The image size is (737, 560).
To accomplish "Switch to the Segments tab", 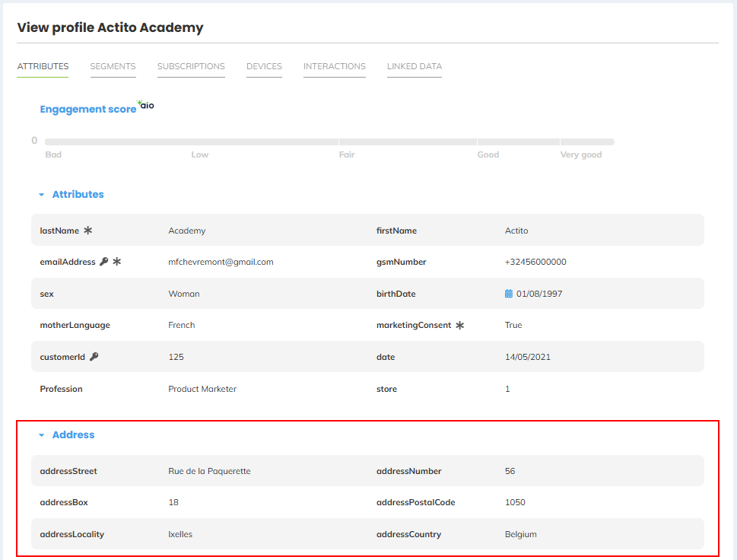I will click(x=113, y=66).
